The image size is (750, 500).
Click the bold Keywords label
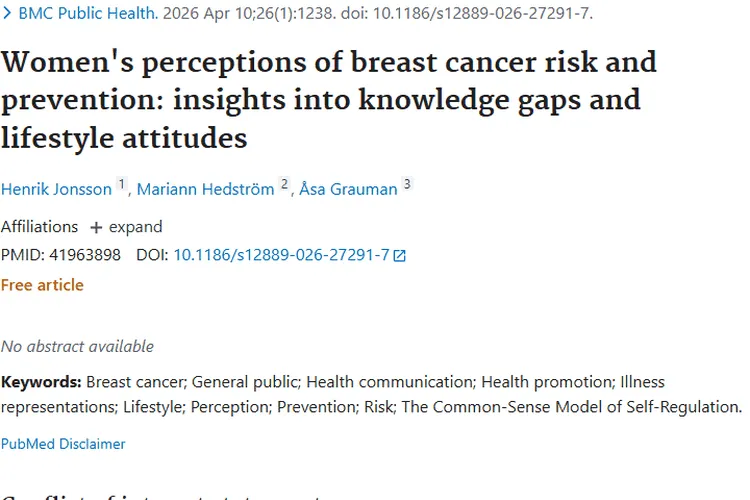[x=41, y=382]
